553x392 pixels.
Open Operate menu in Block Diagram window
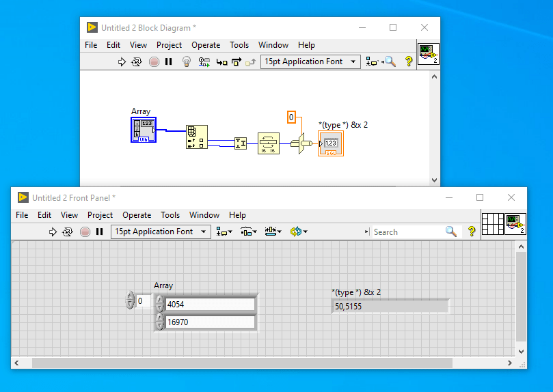pyautogui.click(x=206, y=45)
